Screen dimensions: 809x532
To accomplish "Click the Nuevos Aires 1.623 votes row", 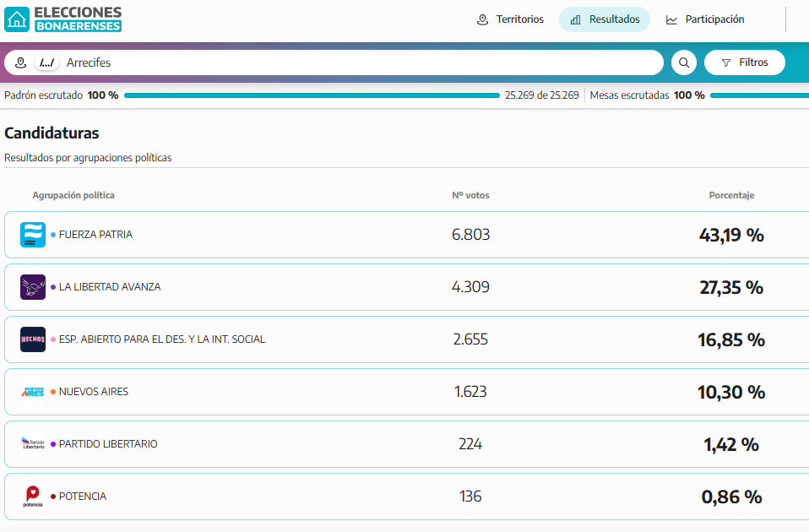I will coord(470,392).
